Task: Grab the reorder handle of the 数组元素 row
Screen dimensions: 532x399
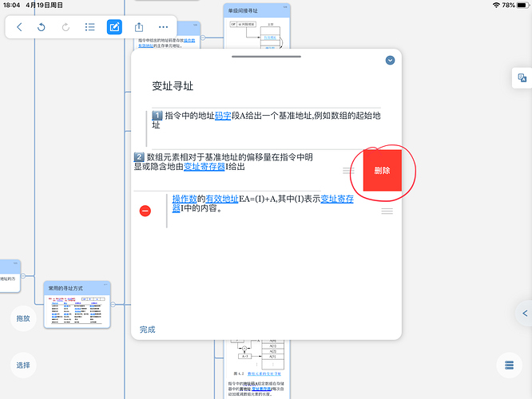Action: coord(348,171)
